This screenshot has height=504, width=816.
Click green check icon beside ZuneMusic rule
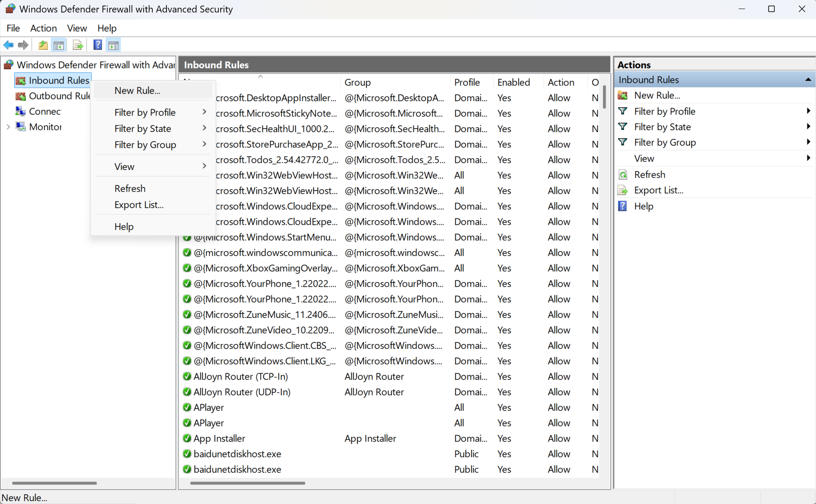click(x=187, y=314)
